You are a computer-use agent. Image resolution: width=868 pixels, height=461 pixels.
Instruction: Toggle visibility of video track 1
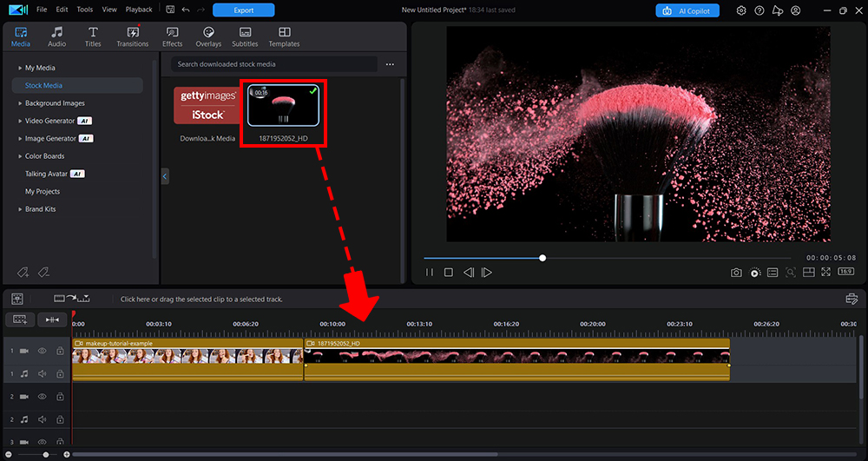coord(42,351)
